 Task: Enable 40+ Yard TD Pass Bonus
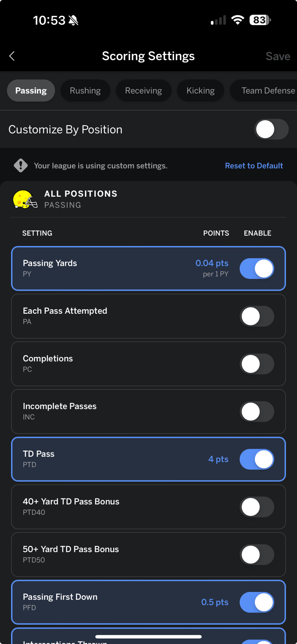point(257,507)
